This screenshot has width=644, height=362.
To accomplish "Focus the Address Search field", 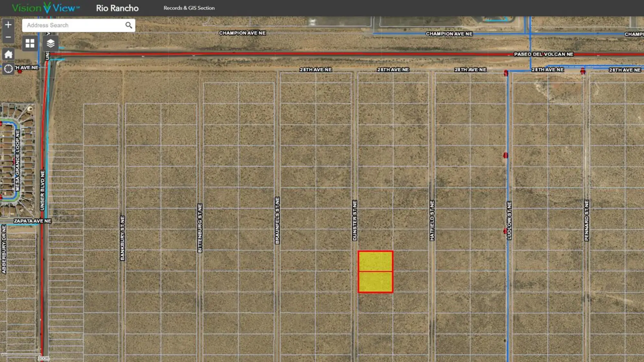I will click(74, 25).
